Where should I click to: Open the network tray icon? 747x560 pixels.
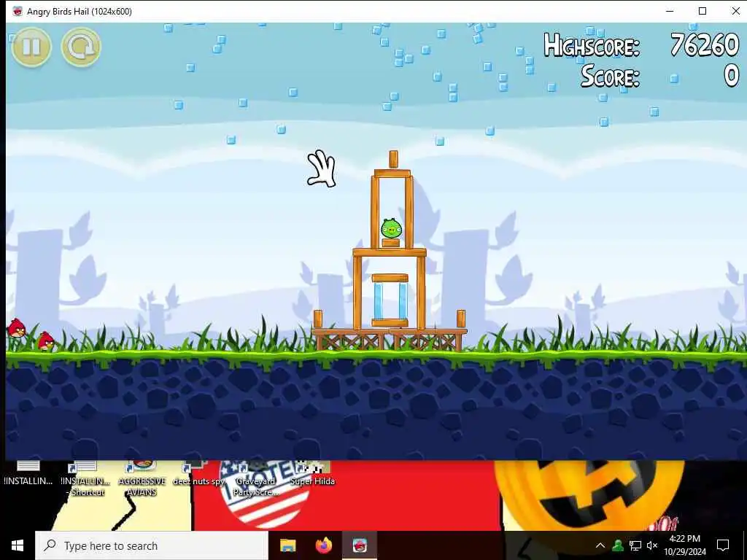(x=635, y=545)
